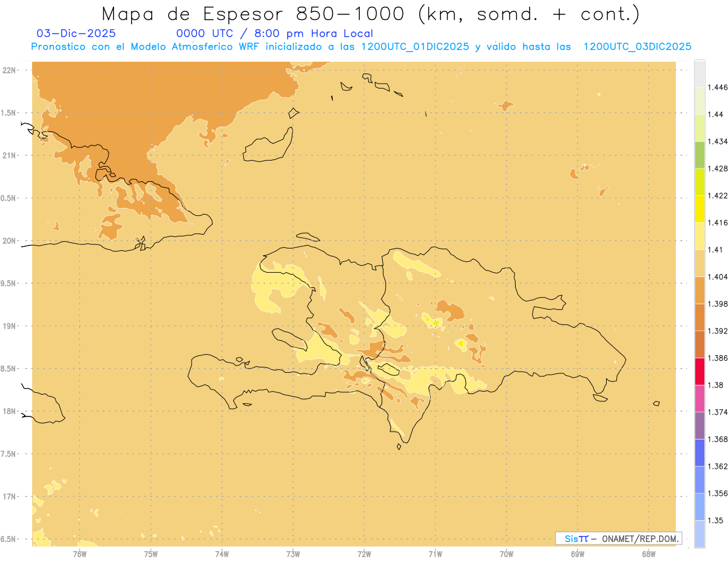The image size is (728, 562).
Task: Select the '69W' longitude label
Action: [x=578, y=553]
